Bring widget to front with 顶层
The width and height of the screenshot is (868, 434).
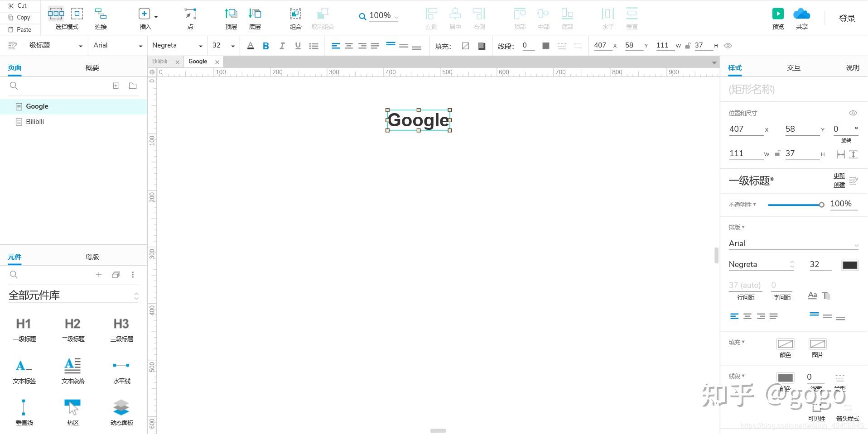[231, 14]
